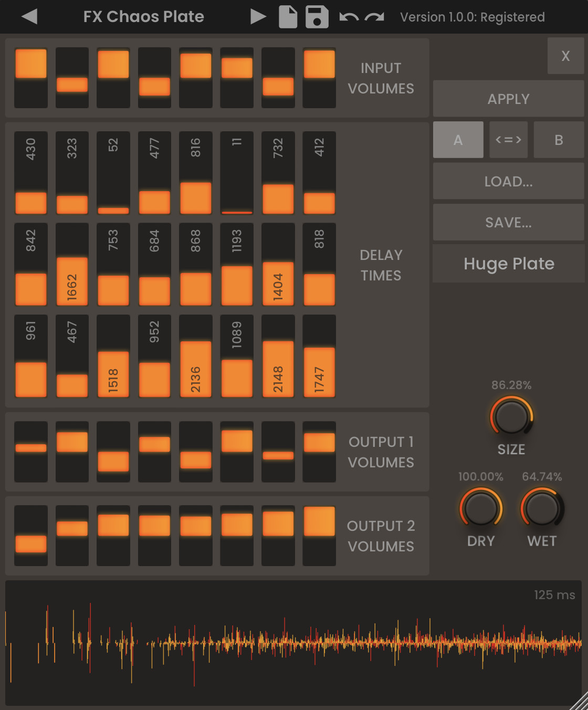This screenshot has height=710, width=588.
Task: Click the FX Chaos Plate title
Action: (143, 16)
